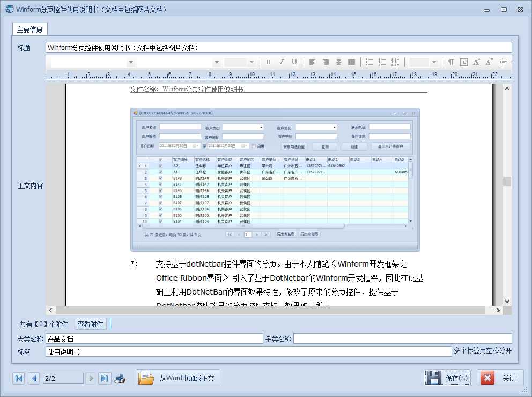Image resolution: width=532 pixels, height=397 pixels.
Task: Center the paragraph text
Action: click(x=338, y=62)
